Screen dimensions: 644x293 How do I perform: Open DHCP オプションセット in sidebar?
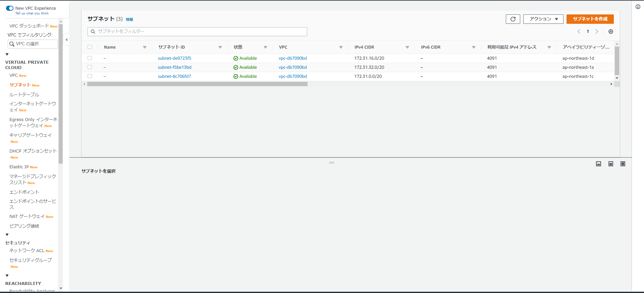33,151
